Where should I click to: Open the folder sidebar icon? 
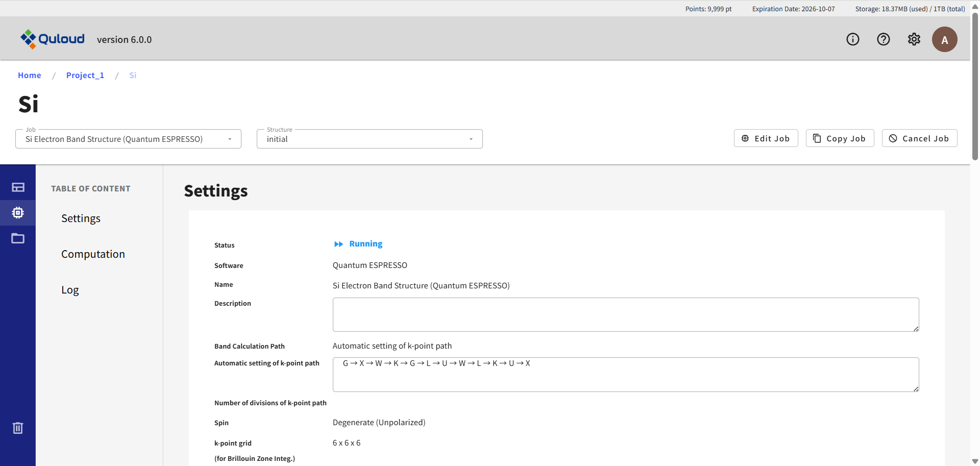(18, 238)
